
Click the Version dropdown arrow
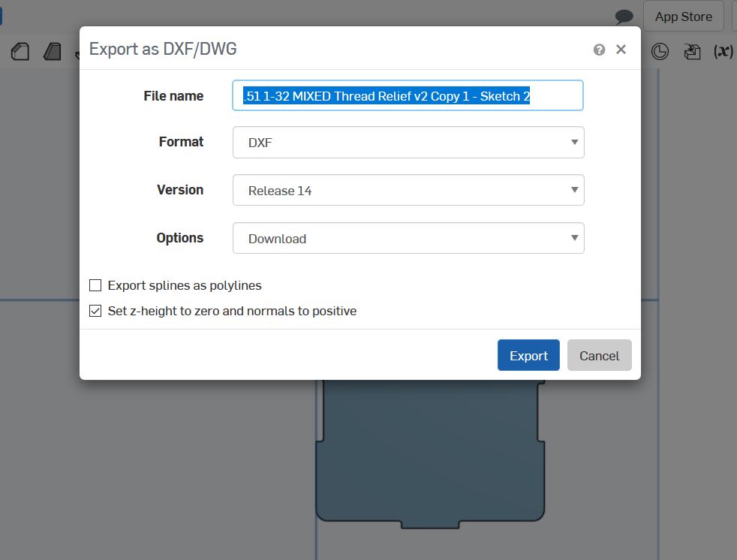pyautogui.click(x=574, y=190)
